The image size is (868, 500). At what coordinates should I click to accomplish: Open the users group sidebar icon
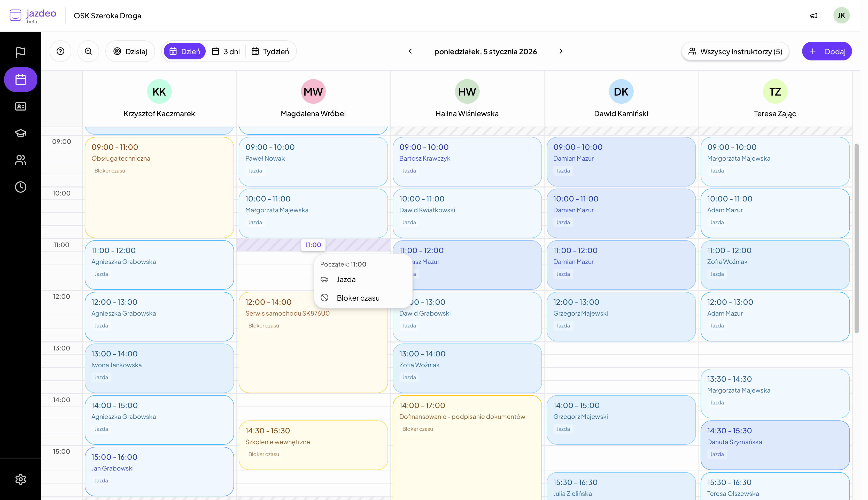pyautogui.click(x=21, y=160)
